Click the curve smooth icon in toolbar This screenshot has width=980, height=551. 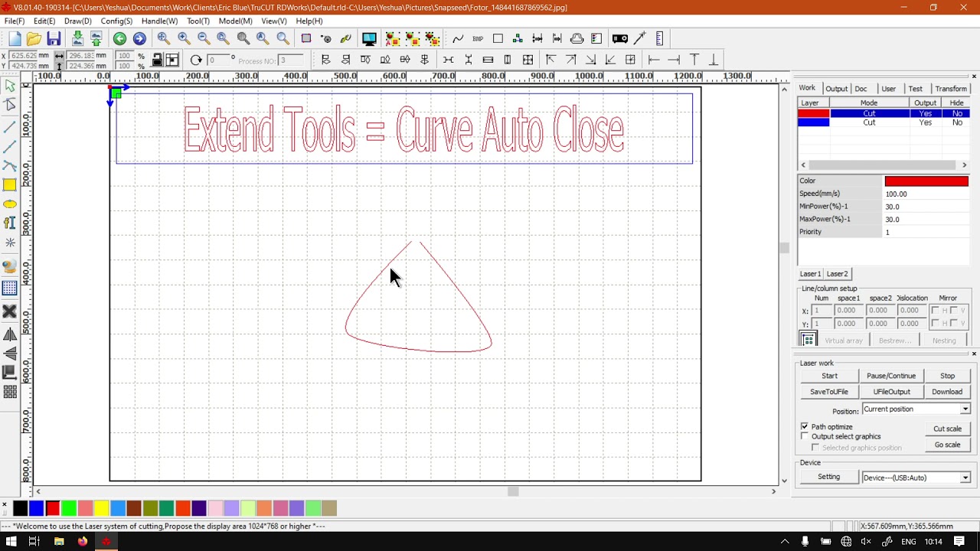point(458,38)
